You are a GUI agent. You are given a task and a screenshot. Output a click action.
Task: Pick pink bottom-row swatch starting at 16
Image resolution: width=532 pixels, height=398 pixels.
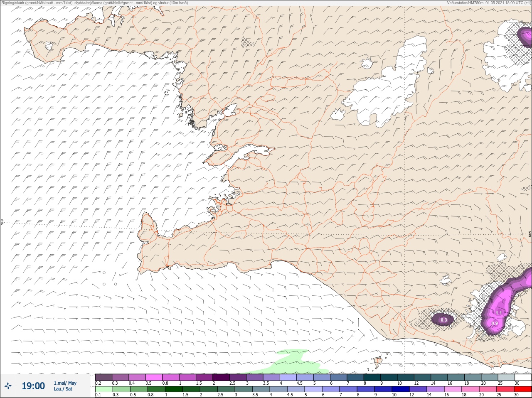coord(453,389)
